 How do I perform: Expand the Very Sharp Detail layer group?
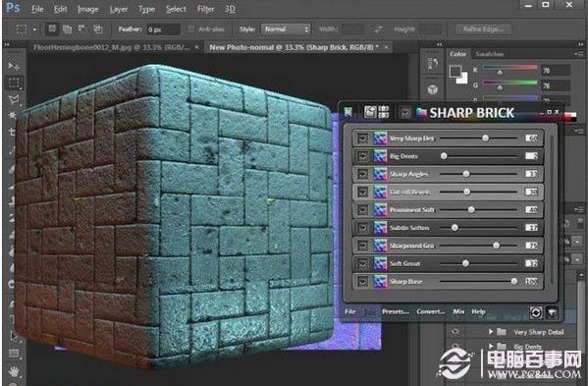point(491,332)
